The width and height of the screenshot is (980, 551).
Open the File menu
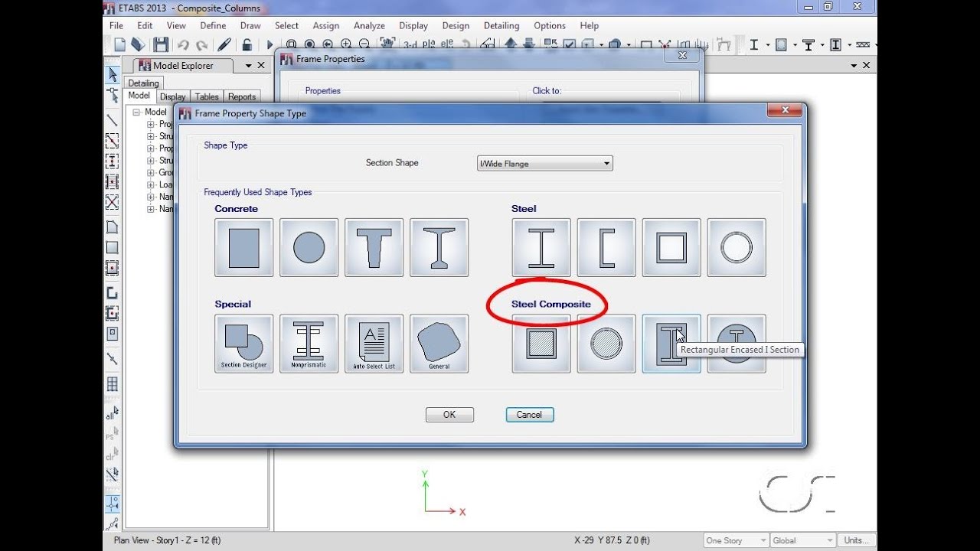click(116, 25)
